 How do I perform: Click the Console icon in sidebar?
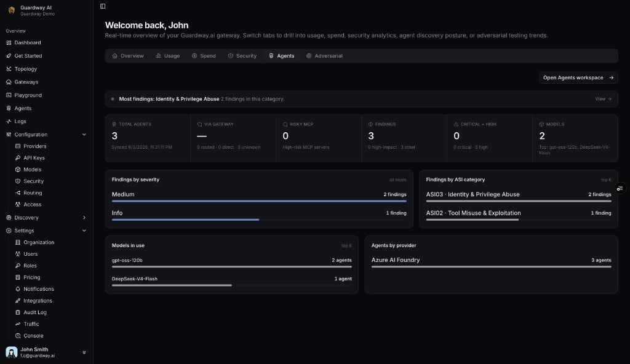pyautogui.click(x=18, y=336)
